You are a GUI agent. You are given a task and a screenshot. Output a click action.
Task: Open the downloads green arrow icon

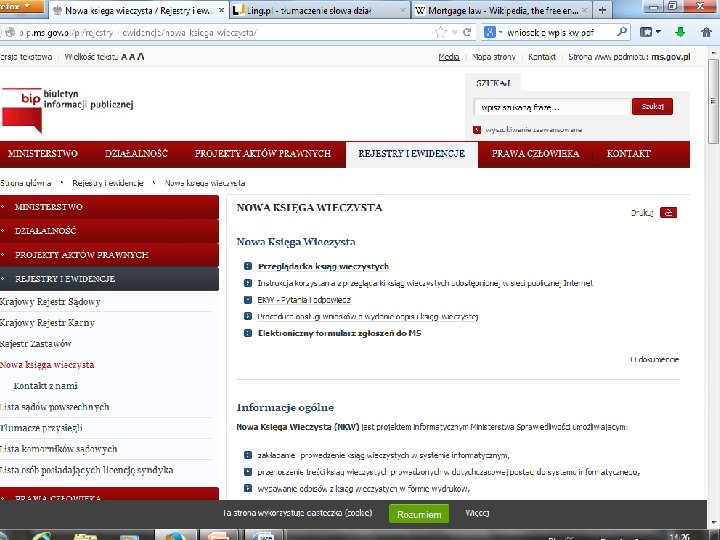coord(680,32)
